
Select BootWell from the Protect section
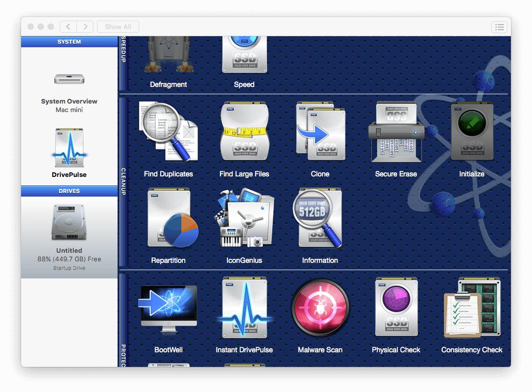(168, 307)
